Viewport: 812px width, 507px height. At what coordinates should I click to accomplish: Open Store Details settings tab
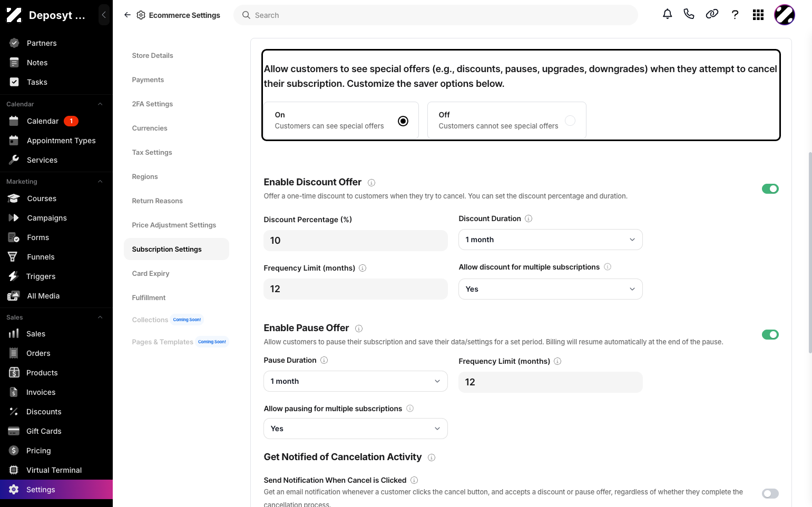click(x=153, y=55)
